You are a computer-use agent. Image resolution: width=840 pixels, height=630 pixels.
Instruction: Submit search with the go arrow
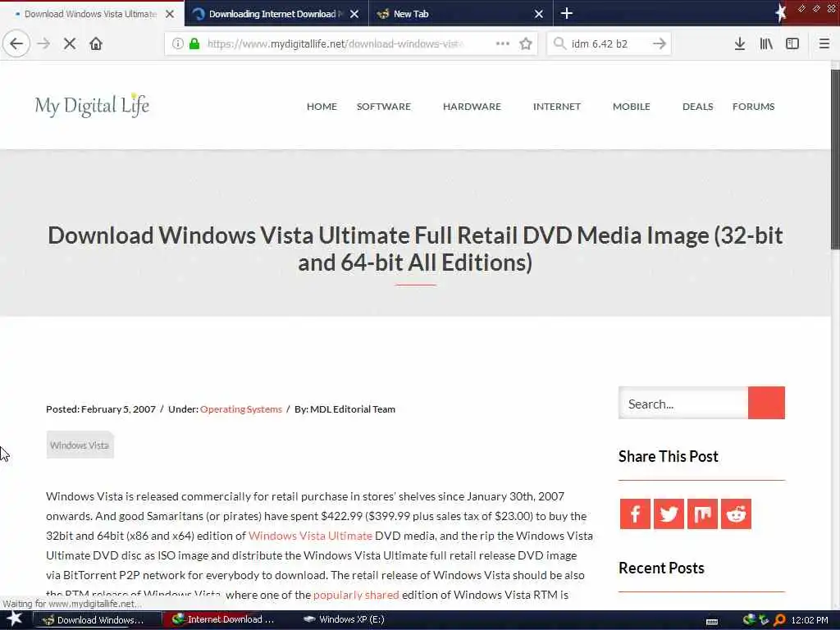[660, 43]
